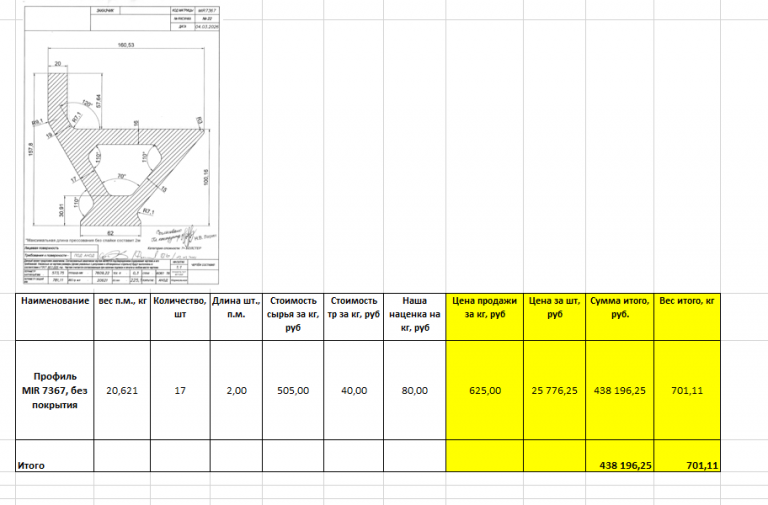Image resolution: width=768 pixels, height=505 pixels.
Task: Select the bold total weight 701,11
Action: tap(687, 456)
